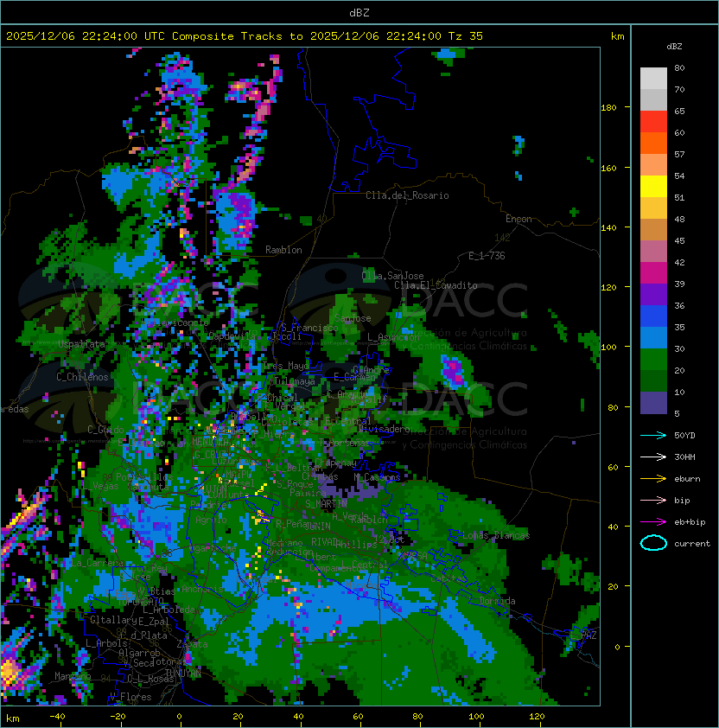The height and width of the screenshot is (728, 719).
Task: Click the 'km' label at the bottom-left corner
Action: pos(13,718)
